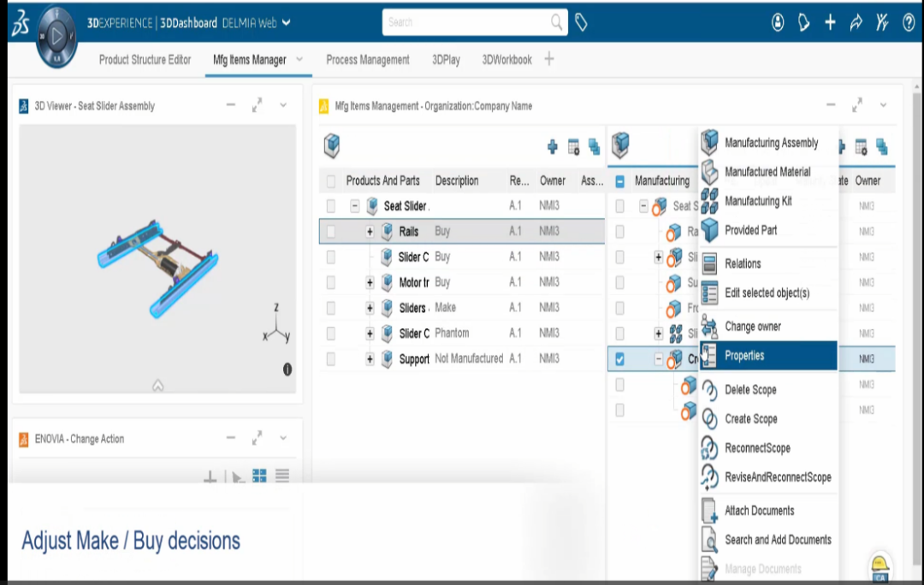Click the Manufacturing panel cube icon

(x=620, y=145)
